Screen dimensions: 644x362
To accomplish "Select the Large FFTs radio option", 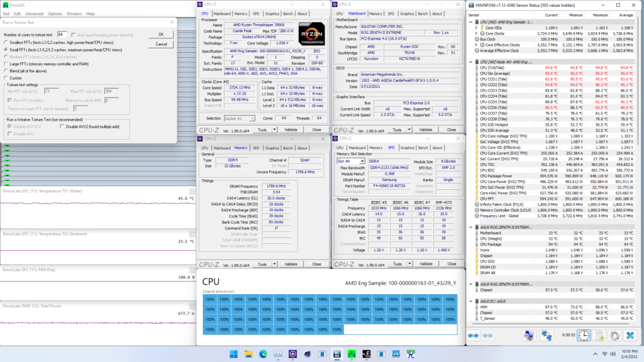I will tap(6, 64).
